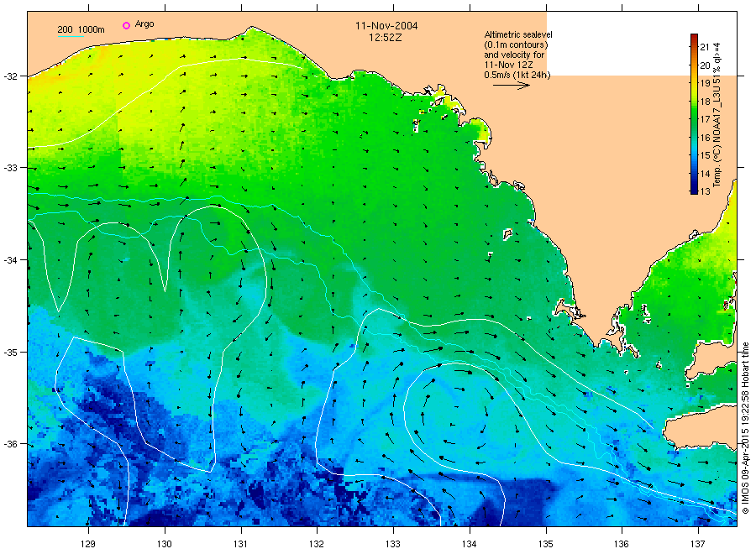This screenshot has width=756, height=554.
Task: Click the '134' longitude axis label
Action: (469, 544)
